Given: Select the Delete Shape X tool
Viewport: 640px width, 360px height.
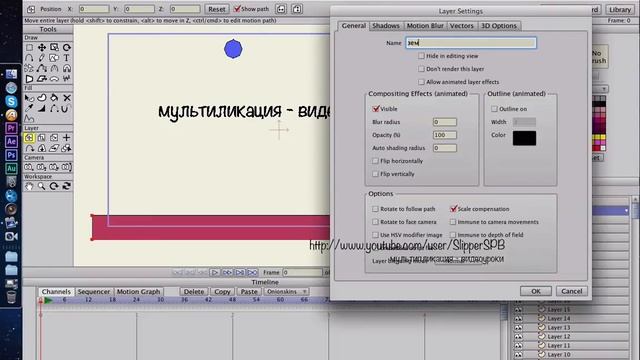Looking at the screenshot, I should [67, 98].
